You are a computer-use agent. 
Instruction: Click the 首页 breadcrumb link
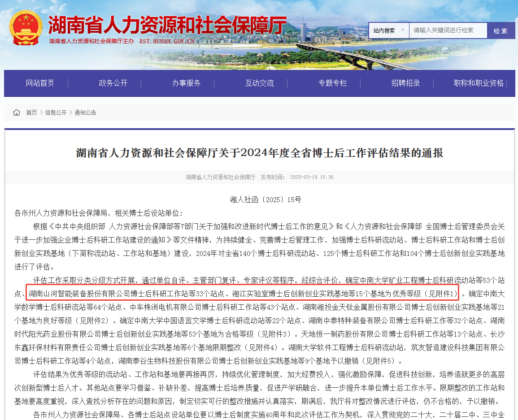[31, 113]
